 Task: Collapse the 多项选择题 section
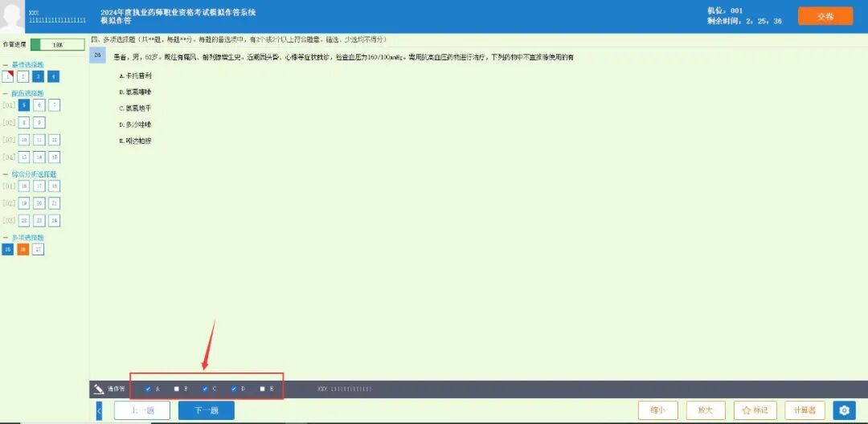click(x=5, y=238)
